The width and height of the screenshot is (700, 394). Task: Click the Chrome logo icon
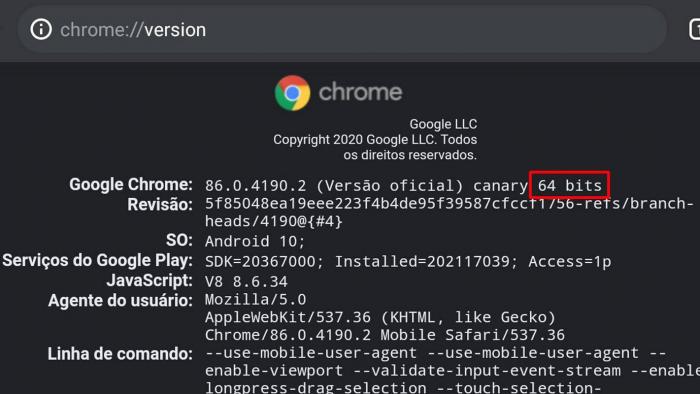click(292, 93)
